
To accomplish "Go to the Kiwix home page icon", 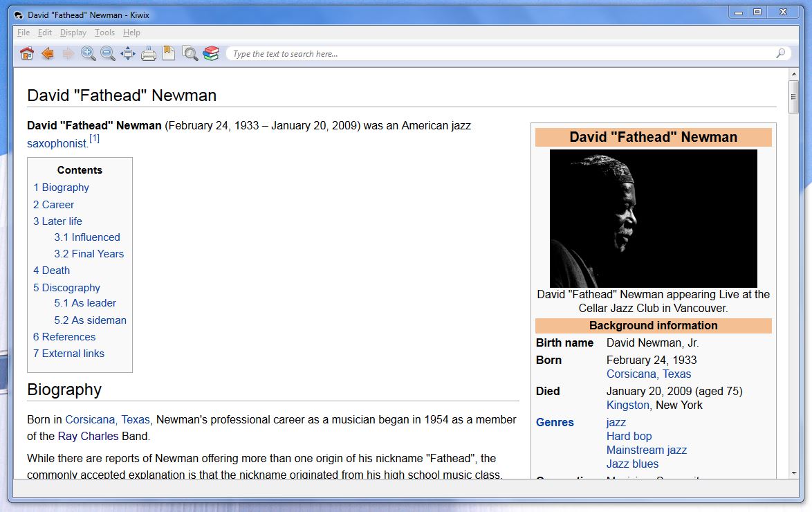I will 27,53.
